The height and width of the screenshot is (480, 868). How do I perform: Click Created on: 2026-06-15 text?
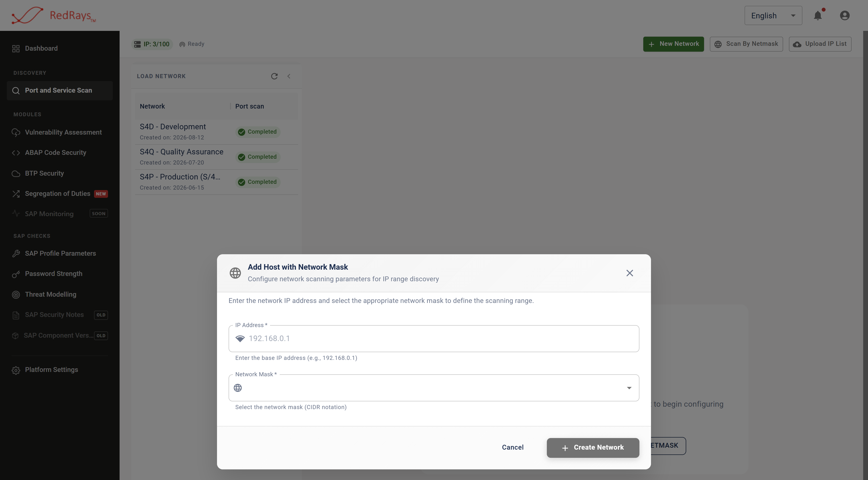click(x=172, y=188)
